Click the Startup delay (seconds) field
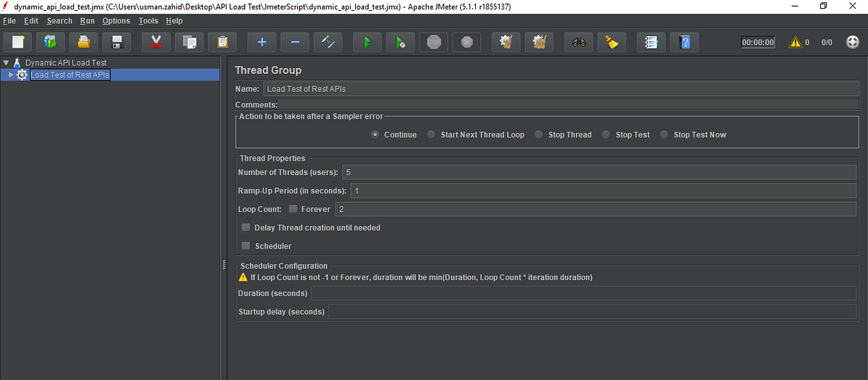 coord(592,312)
